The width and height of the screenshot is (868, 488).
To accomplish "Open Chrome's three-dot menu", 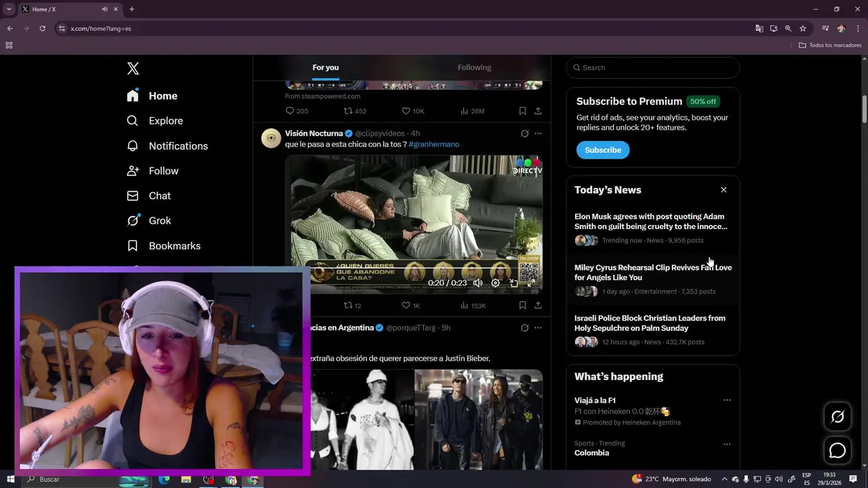I will tap(857, 28).
